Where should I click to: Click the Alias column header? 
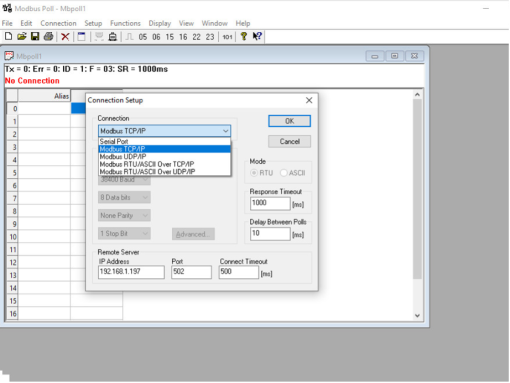(44, 96)
